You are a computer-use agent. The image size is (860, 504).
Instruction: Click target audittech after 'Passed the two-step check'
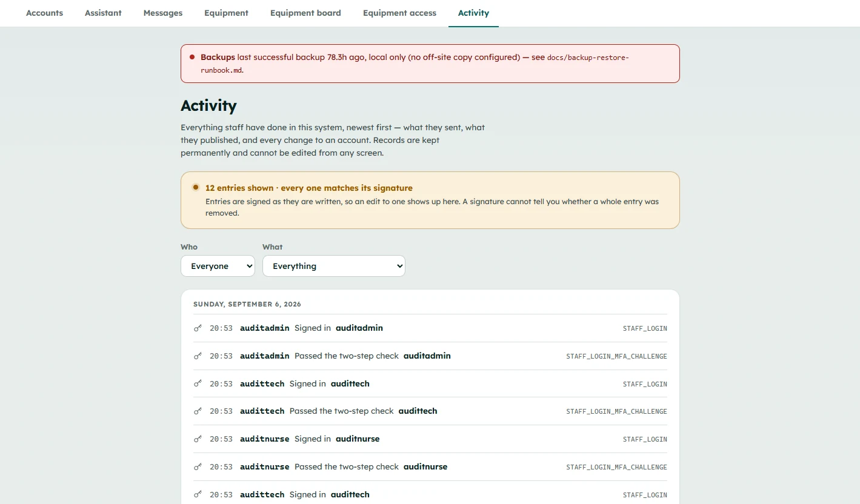418,411
